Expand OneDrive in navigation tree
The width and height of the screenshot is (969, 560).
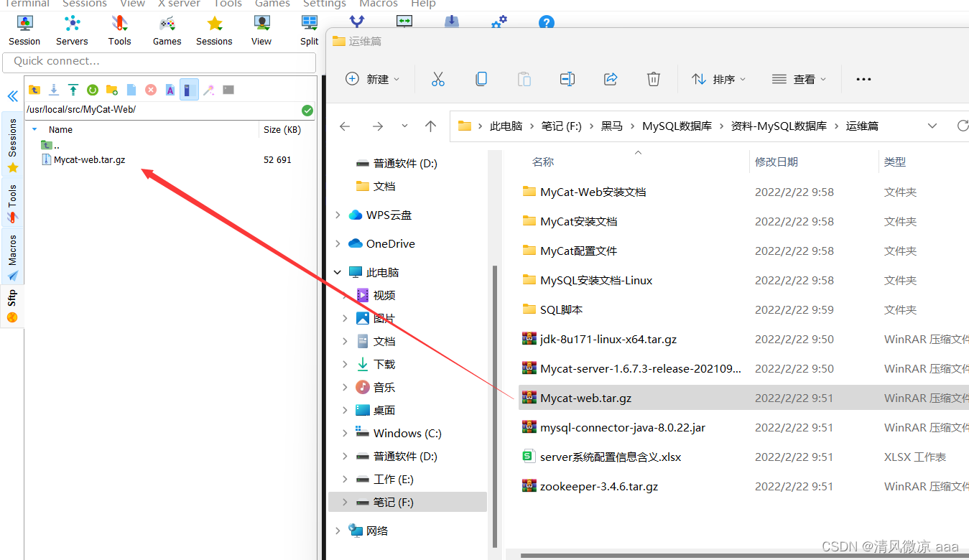pyautogui.click(x=338, y=243)
